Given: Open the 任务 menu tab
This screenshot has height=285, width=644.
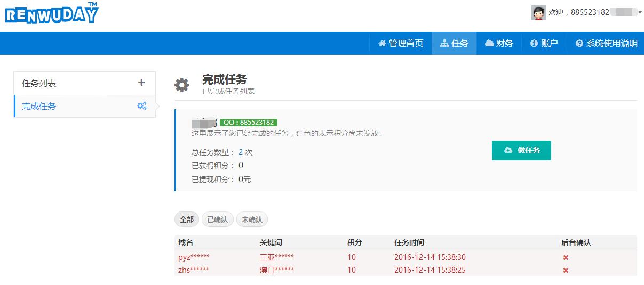Looking at the screenshot, I should coord(454,44).
